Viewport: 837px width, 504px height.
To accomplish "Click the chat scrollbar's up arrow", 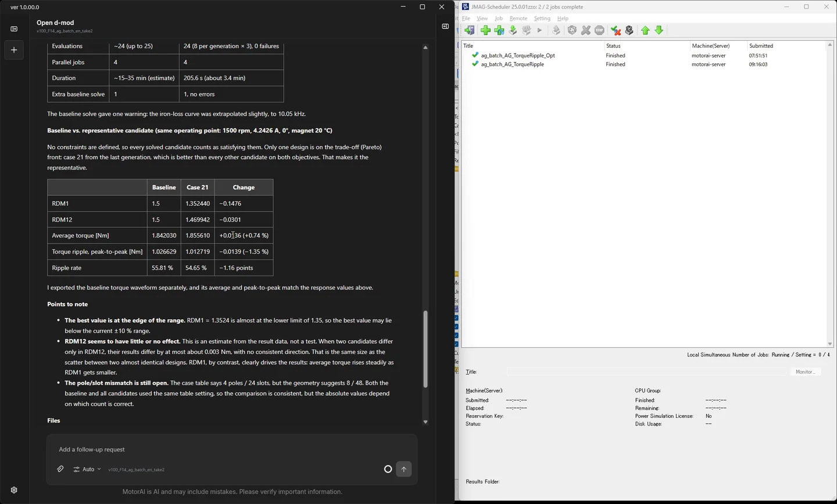I will point(425,47).
